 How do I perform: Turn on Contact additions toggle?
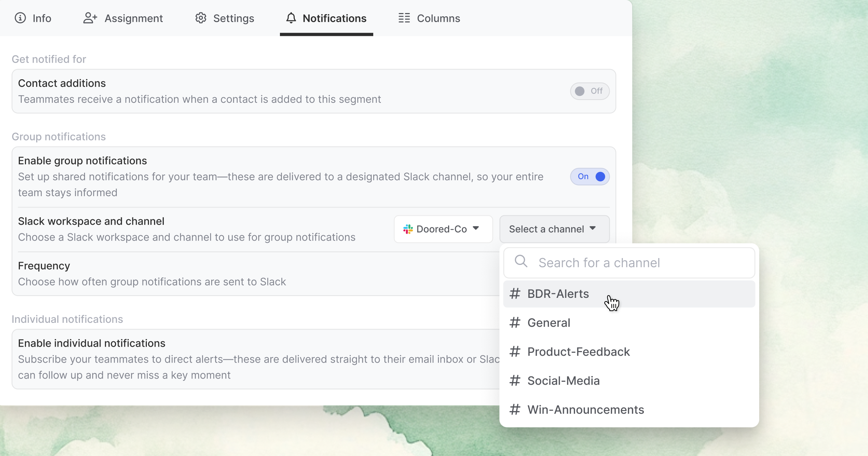click(x=590, y=91)
